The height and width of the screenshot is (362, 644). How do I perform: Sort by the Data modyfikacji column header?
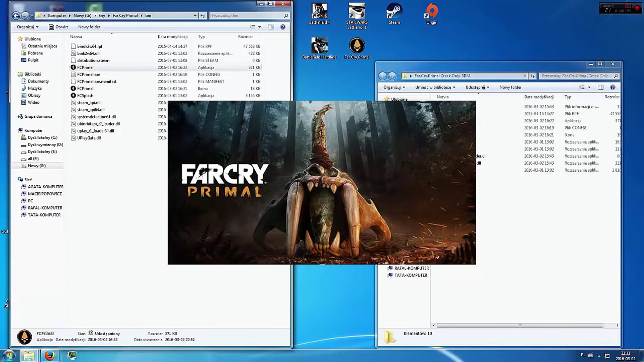(172, 37)
